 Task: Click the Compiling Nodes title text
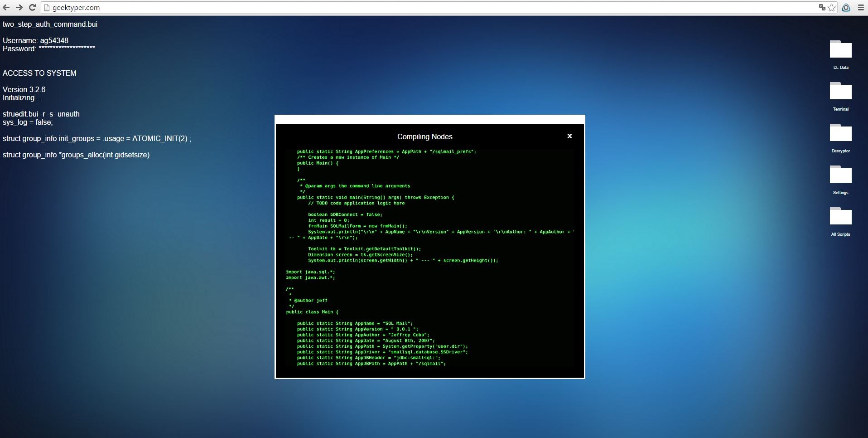click(424, 136)
